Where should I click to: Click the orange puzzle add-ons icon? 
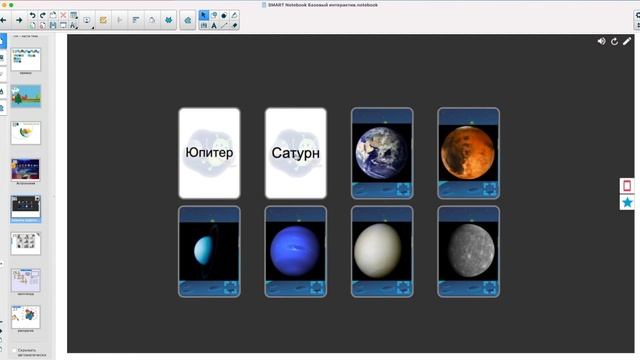point(103,20)
